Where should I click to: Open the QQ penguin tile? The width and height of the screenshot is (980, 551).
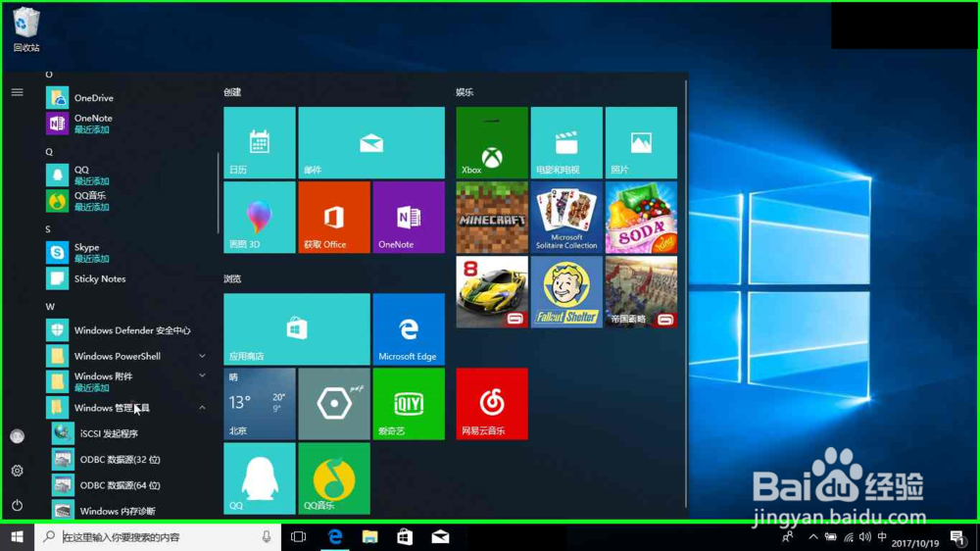pyautogui.click(x=260, y=478)
